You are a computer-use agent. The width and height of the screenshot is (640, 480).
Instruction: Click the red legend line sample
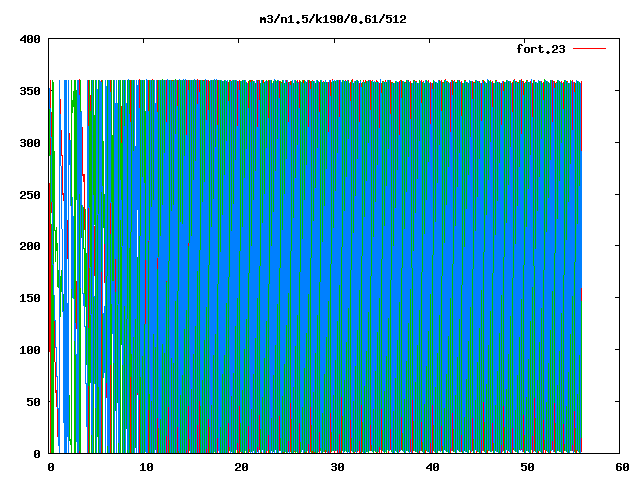coord(589,49)
